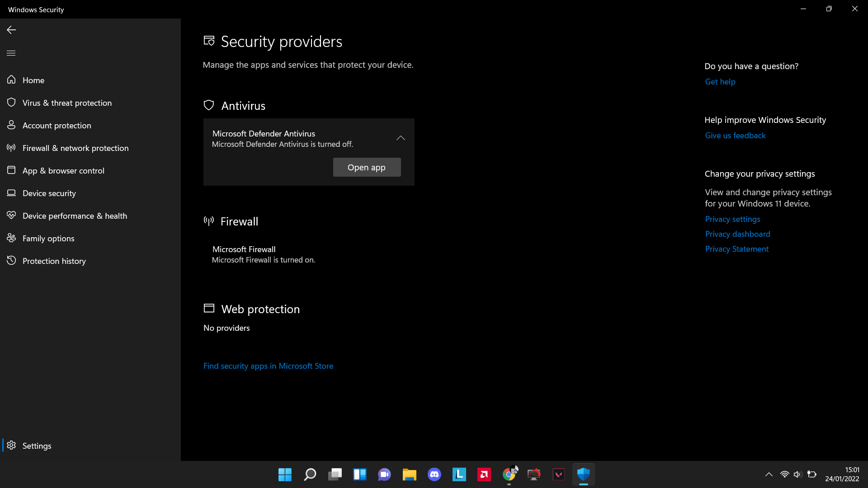Screen dimensions: 868x488
Task: Open Account protection settings
Action: (x=57, y=125)
